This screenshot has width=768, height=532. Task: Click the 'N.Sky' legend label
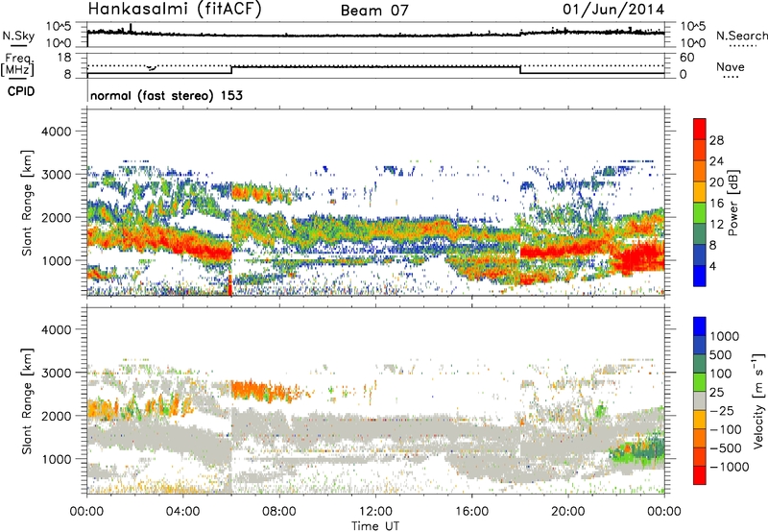point(18,36)
